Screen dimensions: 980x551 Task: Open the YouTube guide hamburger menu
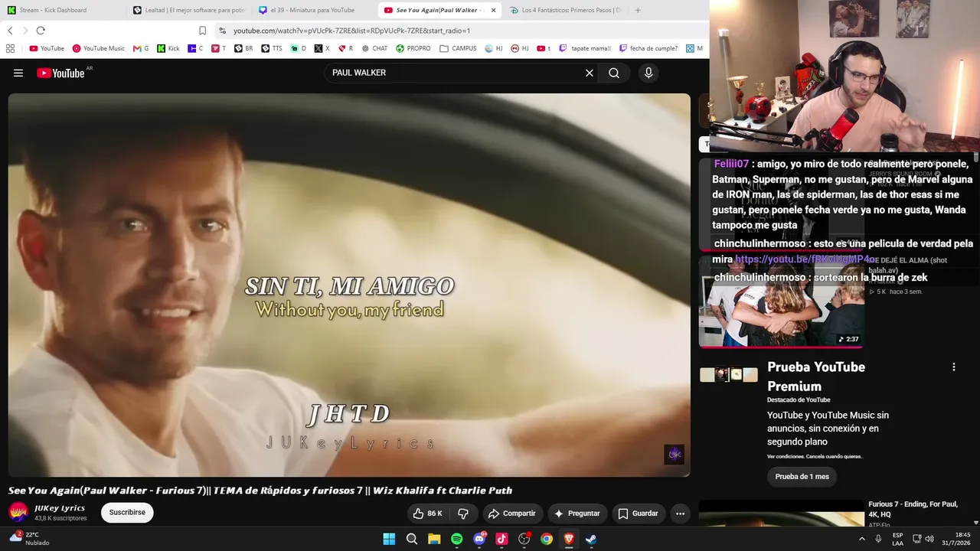18,73
